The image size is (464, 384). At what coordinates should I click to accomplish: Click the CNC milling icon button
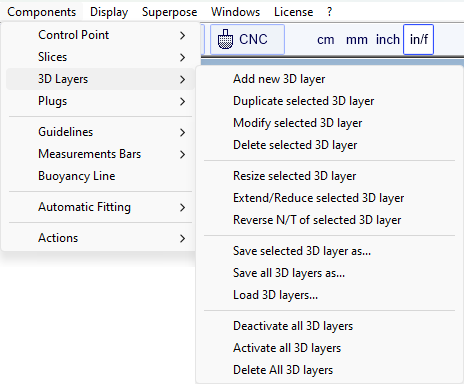(247, 39)
